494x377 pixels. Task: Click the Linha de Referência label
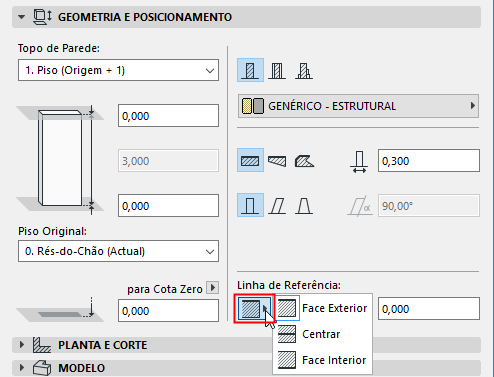(x=289, y=285)
